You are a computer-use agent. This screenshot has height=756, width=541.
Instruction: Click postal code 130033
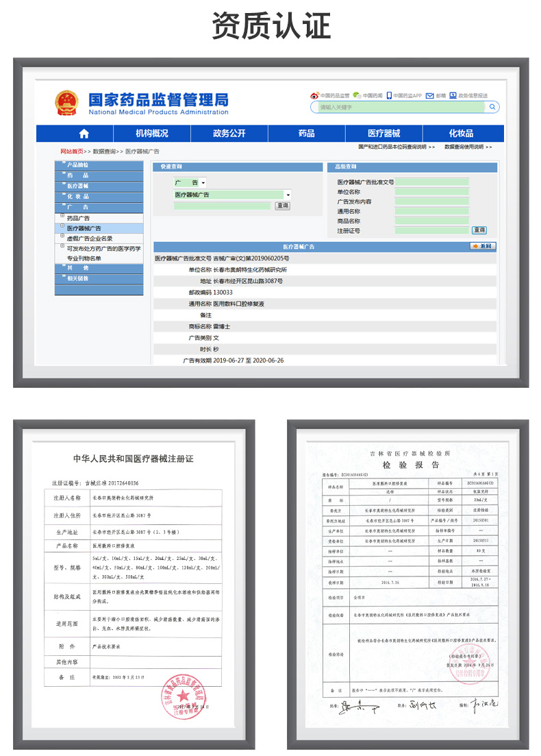[223, 293]
